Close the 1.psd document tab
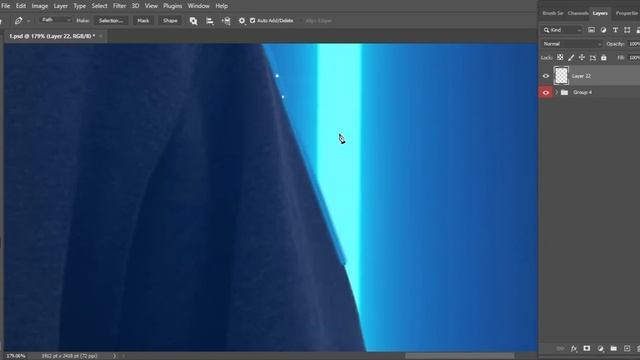This screenshot has width=640, height=360. pos(101,36)
